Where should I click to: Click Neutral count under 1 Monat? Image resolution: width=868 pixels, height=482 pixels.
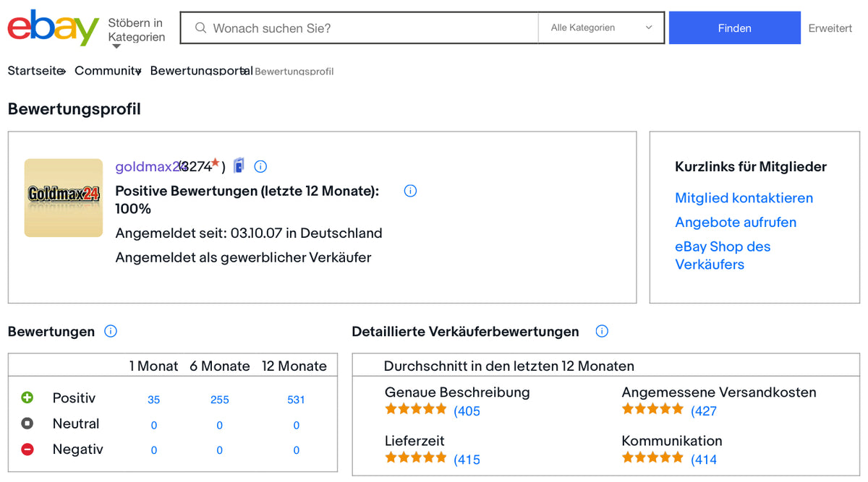(154, 426)
